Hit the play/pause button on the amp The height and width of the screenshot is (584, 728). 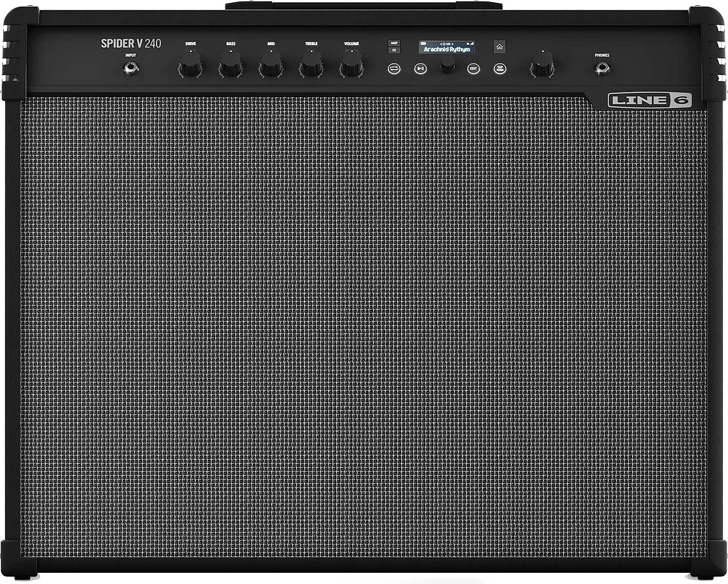tap(421, 69)
